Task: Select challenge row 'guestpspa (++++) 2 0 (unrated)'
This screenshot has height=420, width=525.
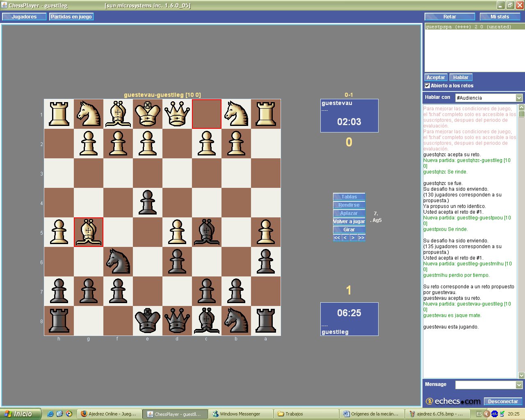Action: pyautogui.click(x=474, y=27)
